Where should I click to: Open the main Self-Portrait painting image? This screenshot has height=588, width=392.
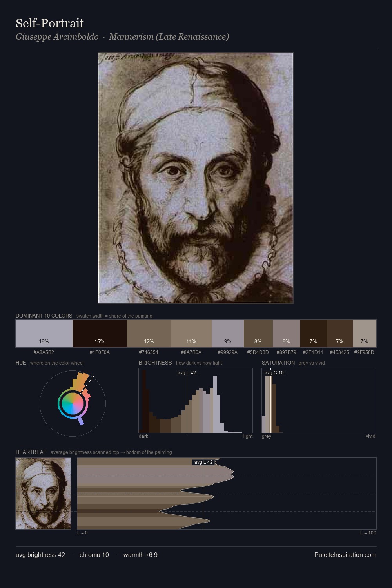[196, 178]
